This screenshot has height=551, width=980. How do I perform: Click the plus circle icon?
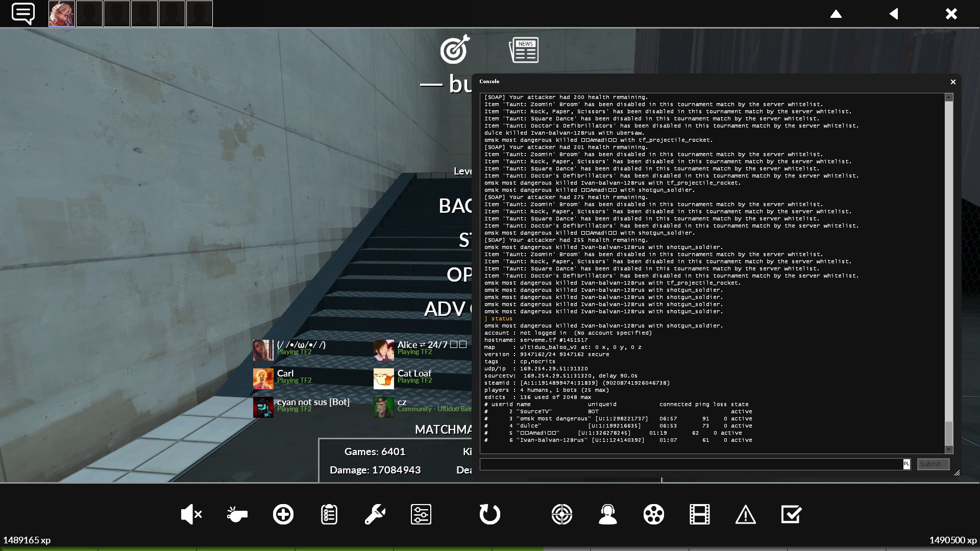283,514
